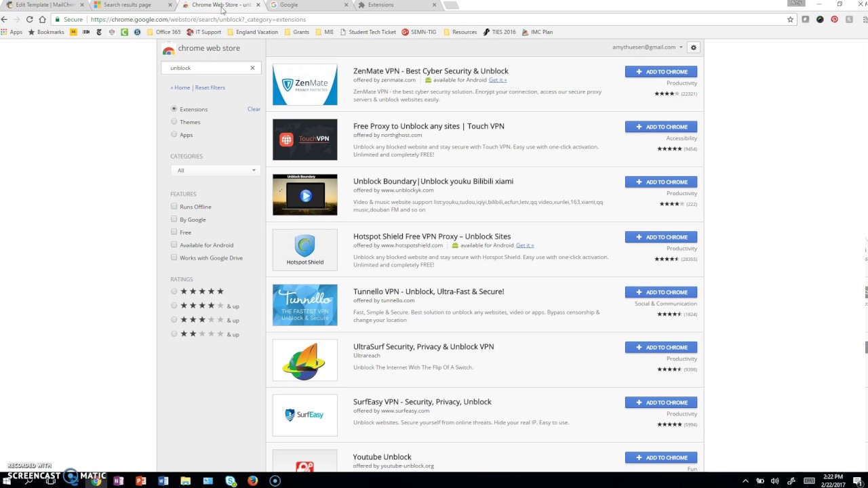This screenshot has width=868, height=488.
Task: Add Touch VPN to Chrome
Action: tap(661, 127)
